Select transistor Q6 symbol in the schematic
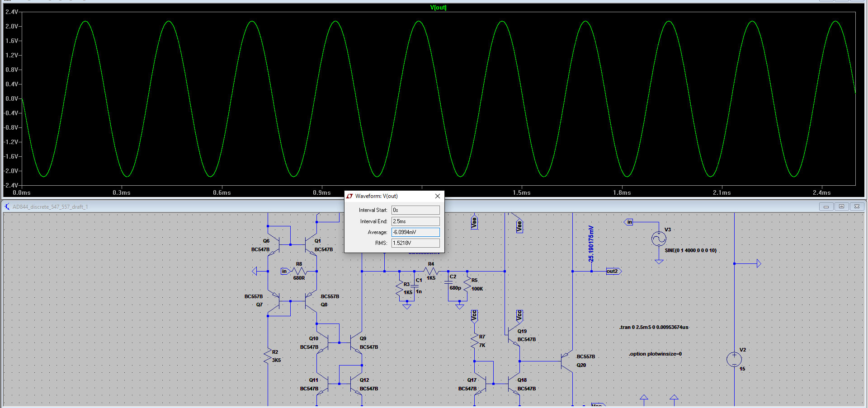Screen dimensions: 868x408 point(274,245)
